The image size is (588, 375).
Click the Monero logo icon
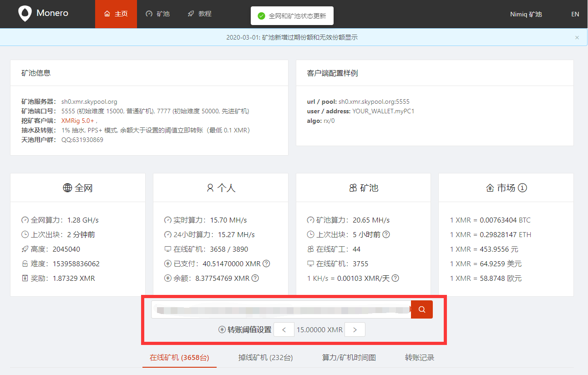25,14
